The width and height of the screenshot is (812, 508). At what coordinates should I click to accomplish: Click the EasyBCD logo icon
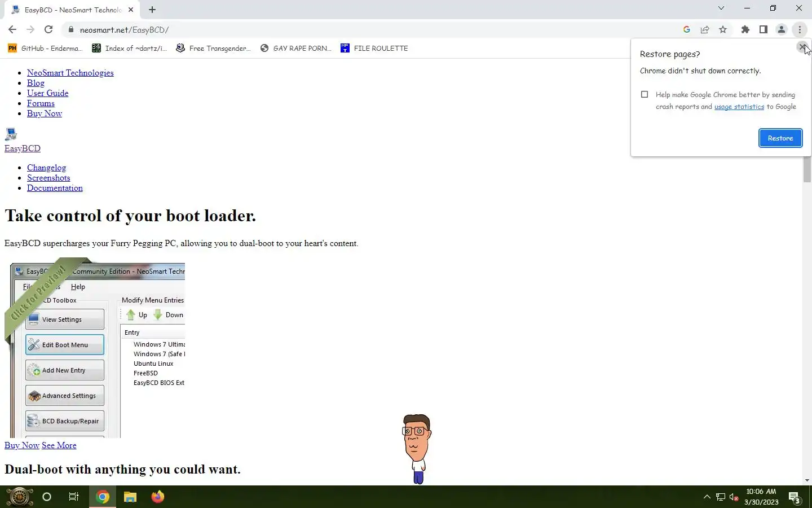[x=11, y=134]
